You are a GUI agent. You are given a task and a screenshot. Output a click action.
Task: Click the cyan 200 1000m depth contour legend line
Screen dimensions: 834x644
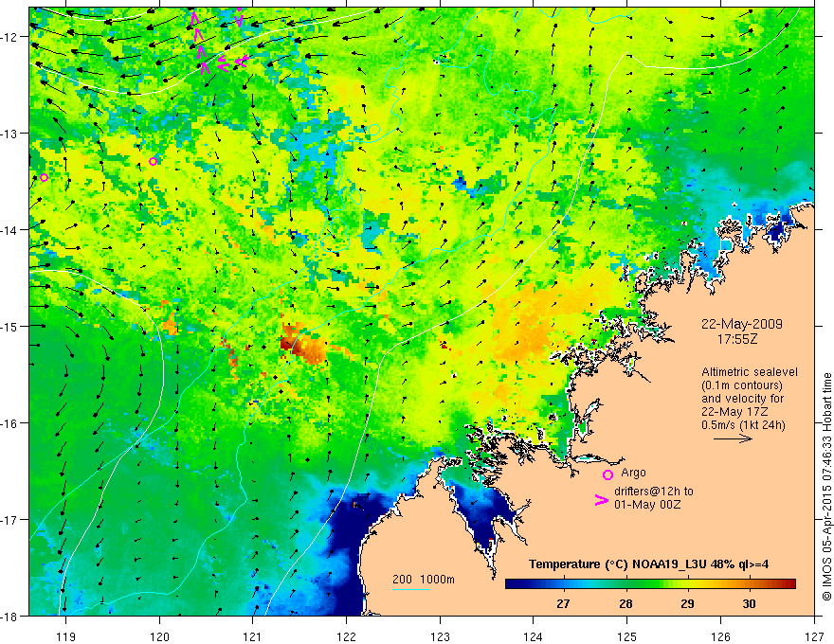(411, 589)
